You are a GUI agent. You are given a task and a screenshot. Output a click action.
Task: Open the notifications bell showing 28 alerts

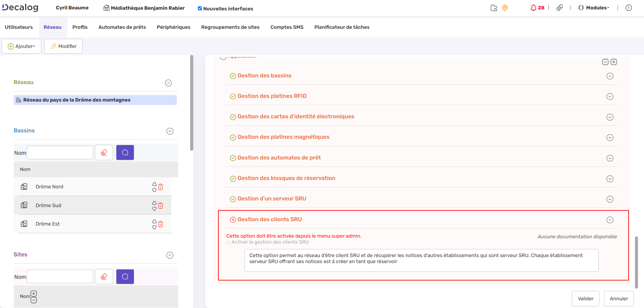click(x=535, y=7)
